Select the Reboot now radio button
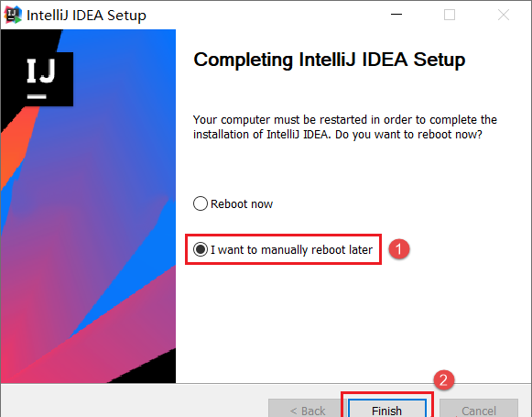Viewport: 532px width, 417px height. pyautogui.click(x=201, y=203)
